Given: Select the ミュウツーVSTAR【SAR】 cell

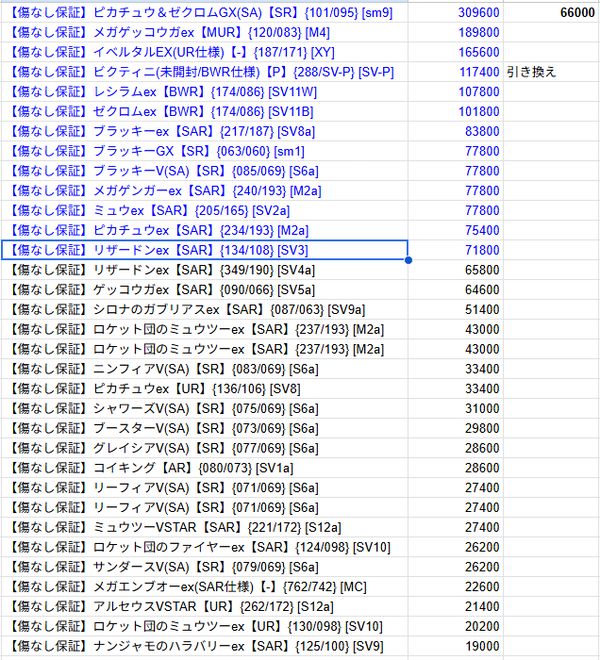Looking at the screenshot, I should 204,527.
